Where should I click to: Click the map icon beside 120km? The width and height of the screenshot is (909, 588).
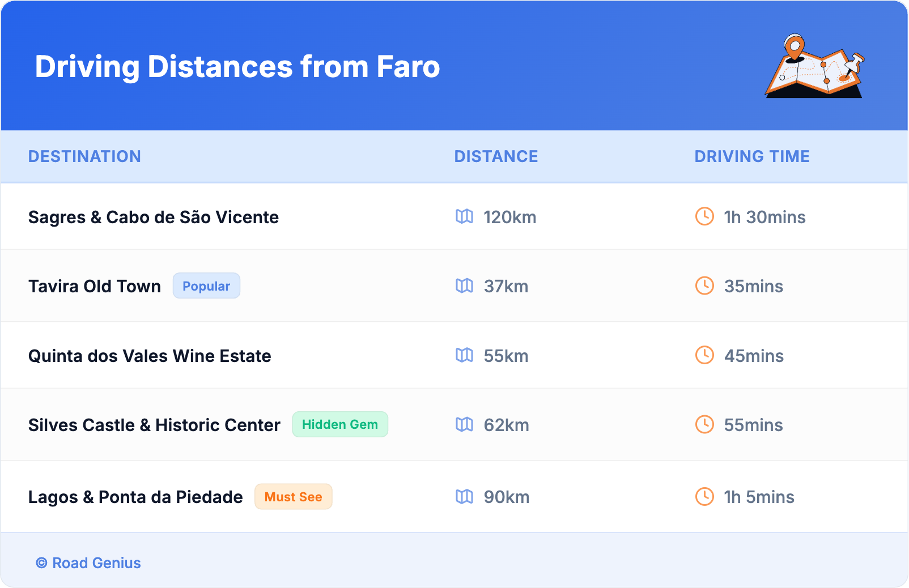464,216
